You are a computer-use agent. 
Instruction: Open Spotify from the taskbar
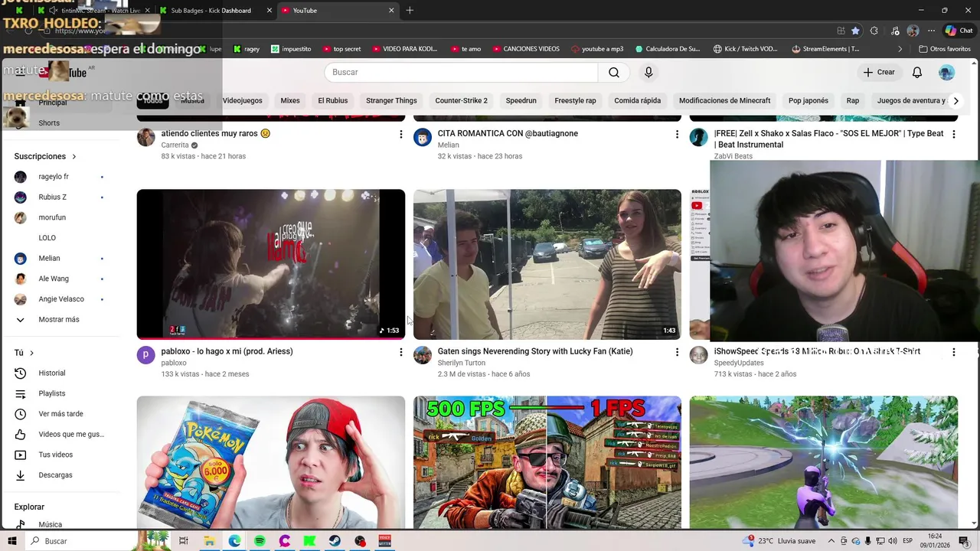pos(260,541)
